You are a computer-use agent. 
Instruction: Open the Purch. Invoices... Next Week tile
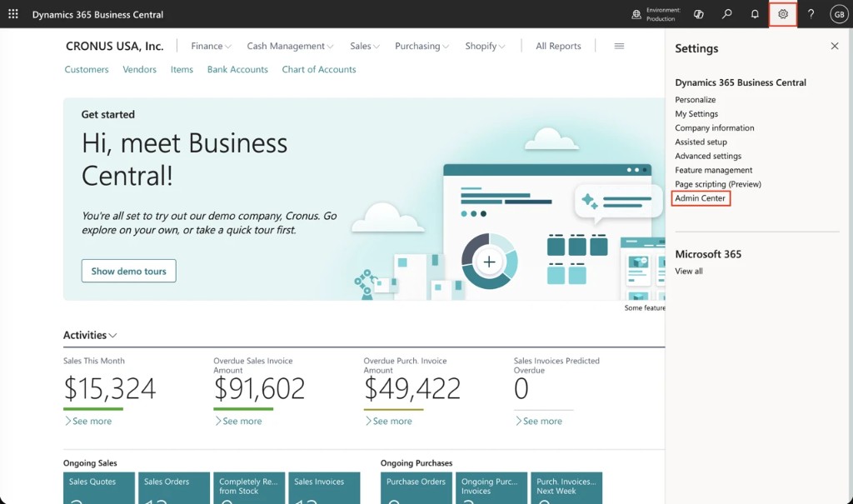tap(566, 488)
